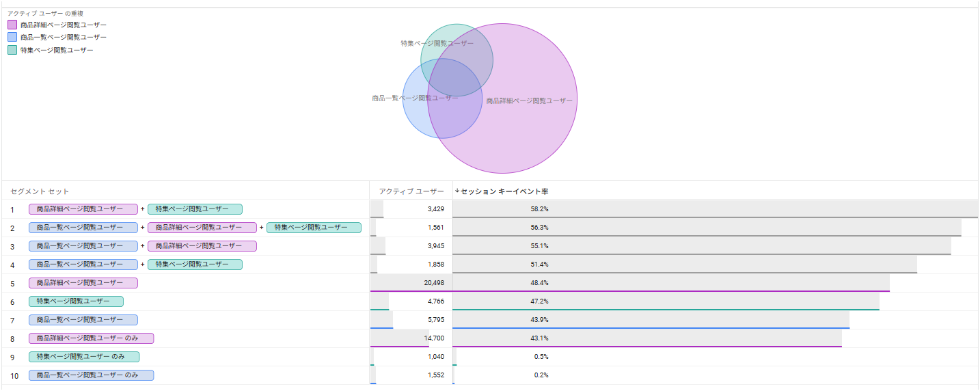Click the purple legend swatch for 商品詳細ページ閲覧ユーザー
The height and width of the screenshot is (391, 980).
(x=12, y=25)
